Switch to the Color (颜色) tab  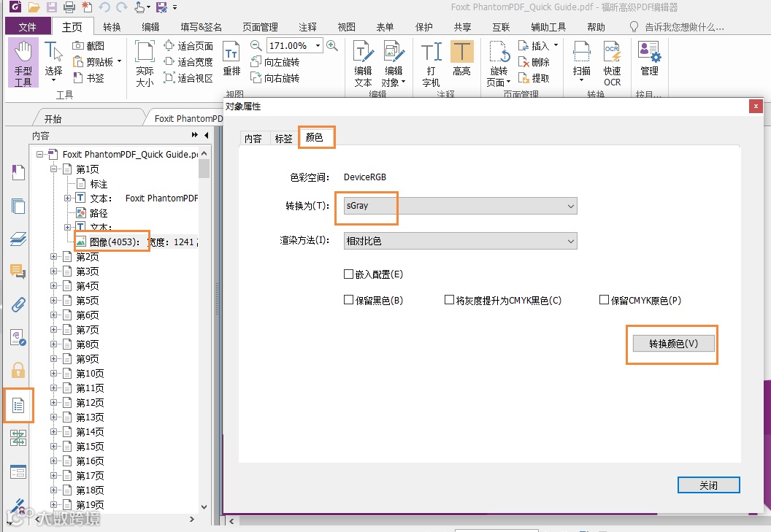[x=314, y=137]
